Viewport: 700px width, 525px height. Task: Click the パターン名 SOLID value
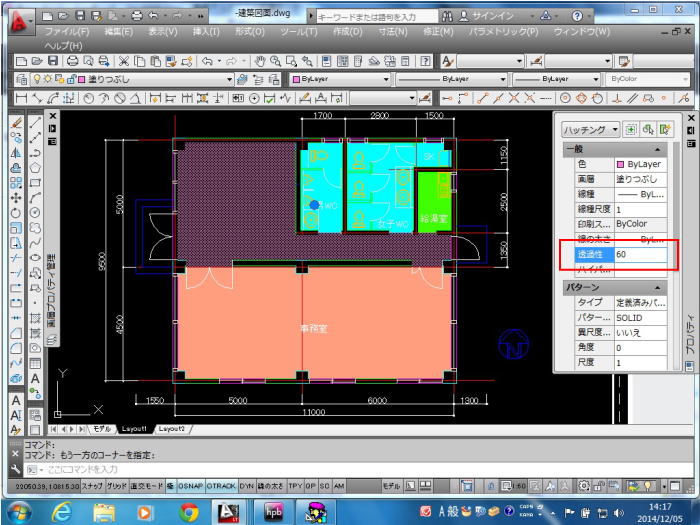641,318
